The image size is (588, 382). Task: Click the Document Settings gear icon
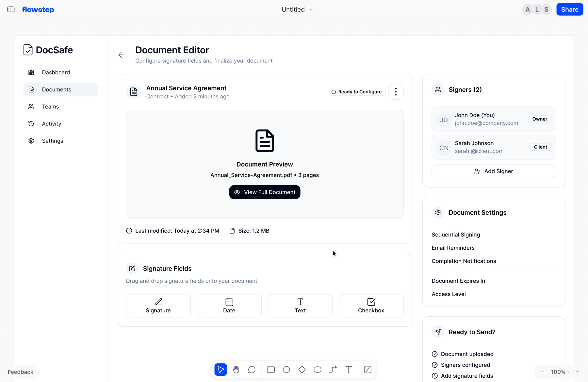coord(438,212)
